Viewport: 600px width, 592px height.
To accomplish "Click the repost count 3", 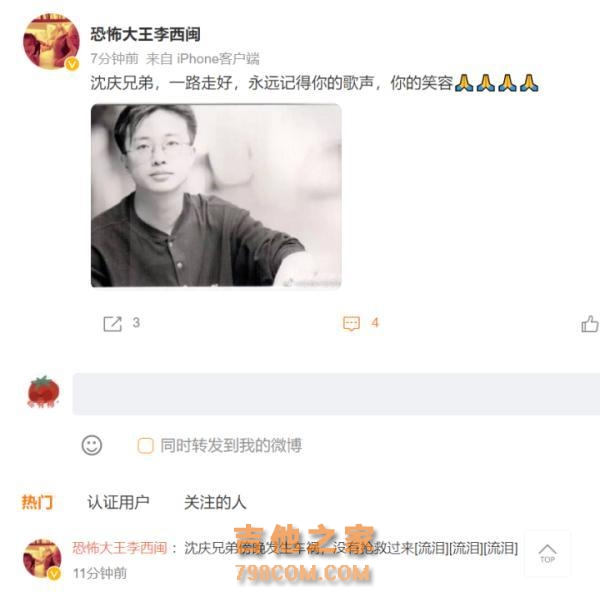I will tap(136, 323).
